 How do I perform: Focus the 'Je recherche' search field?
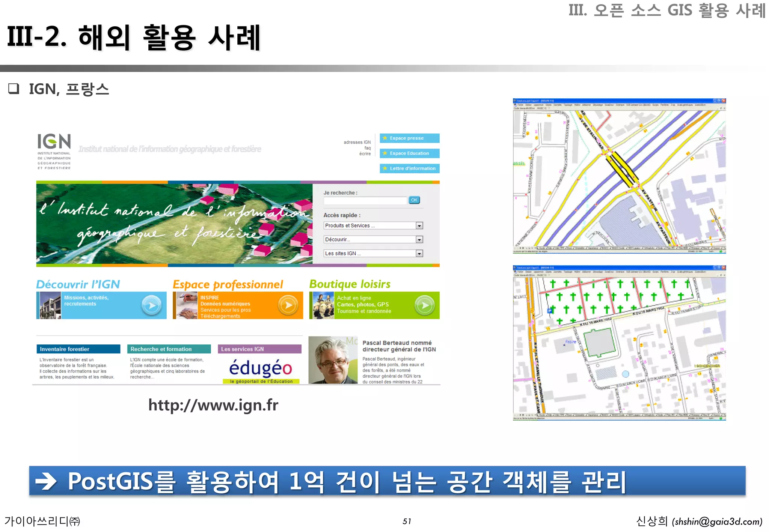pyautogui.click(x=365, y=200)
